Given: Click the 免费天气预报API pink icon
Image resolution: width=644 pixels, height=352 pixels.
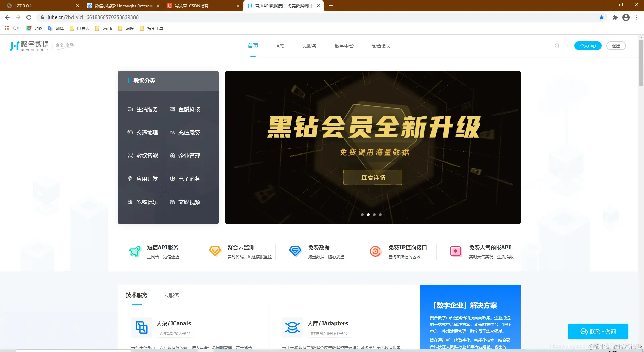Looking at the screenshot, I should click(456, 251).
